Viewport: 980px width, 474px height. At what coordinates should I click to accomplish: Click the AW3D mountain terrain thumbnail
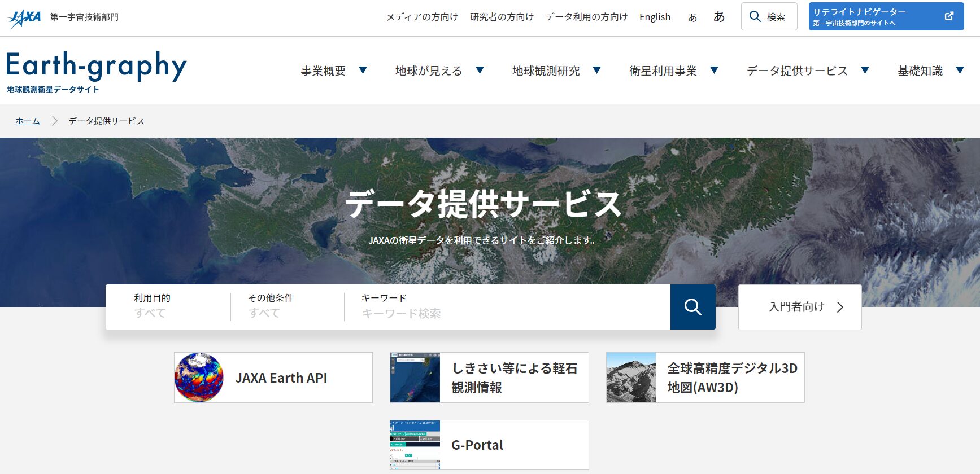[x=631, y=378]
